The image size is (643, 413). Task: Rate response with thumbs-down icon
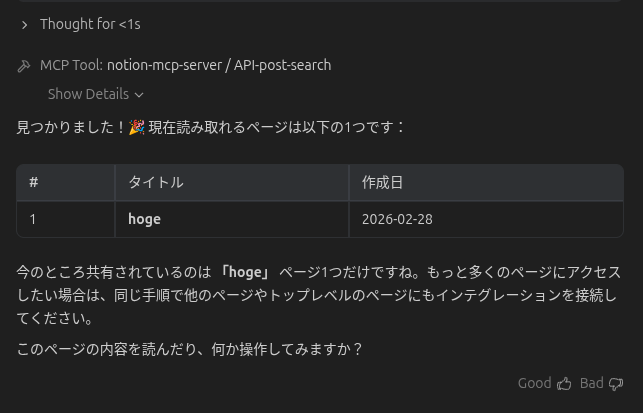click(616, 383)
